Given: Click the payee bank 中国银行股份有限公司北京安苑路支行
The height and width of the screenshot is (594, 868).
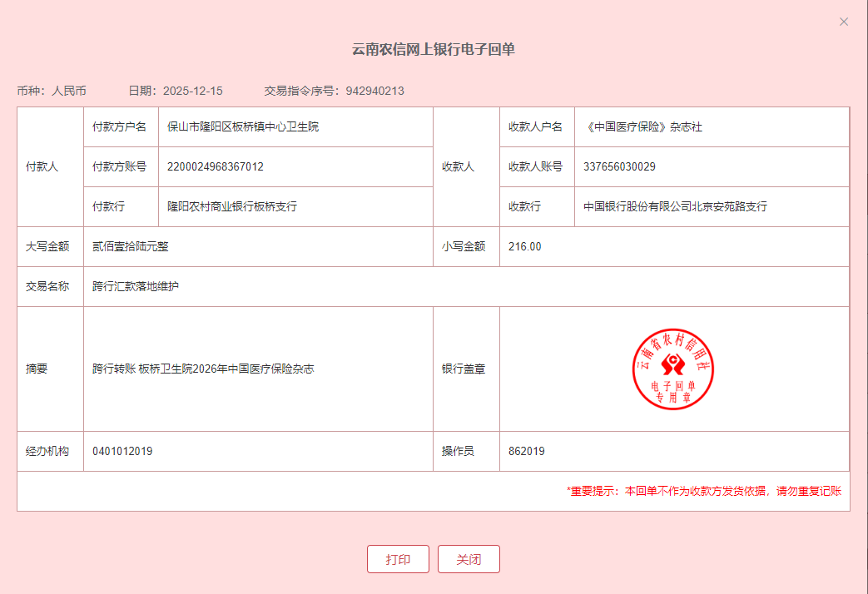Looking at the screenshot, I should (675, 206).
